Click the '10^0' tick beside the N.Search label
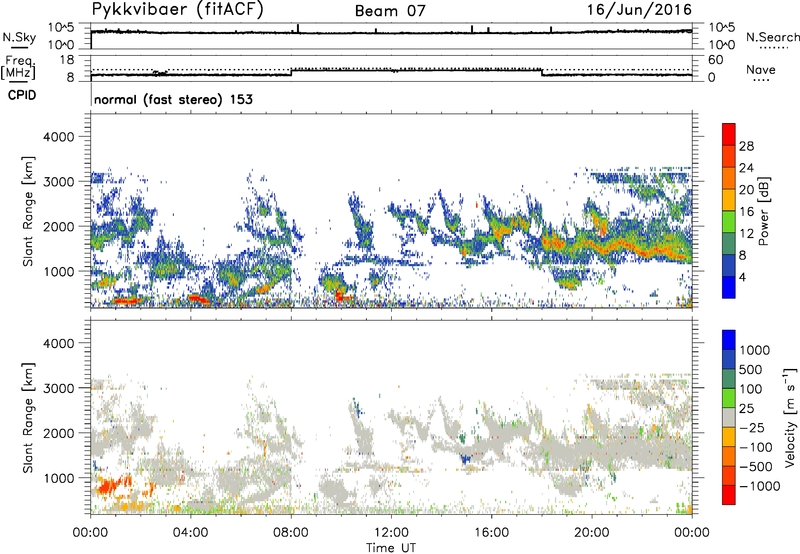Viewport: 800px width, 554px height. (721, 45)
